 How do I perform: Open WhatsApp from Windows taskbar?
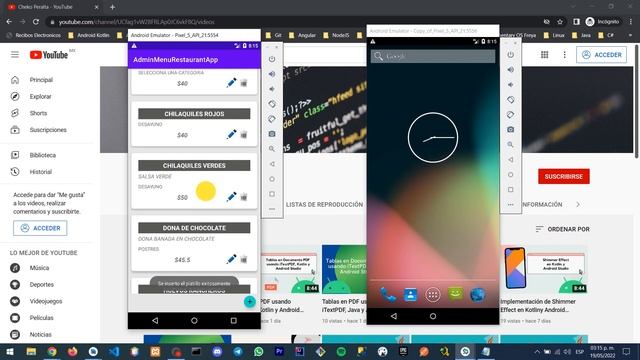[258, 351]
